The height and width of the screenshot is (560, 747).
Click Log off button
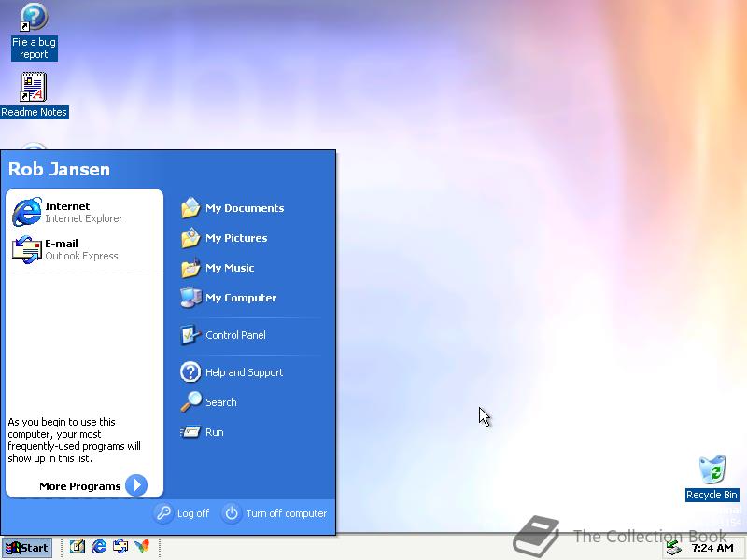coord(182,513)
